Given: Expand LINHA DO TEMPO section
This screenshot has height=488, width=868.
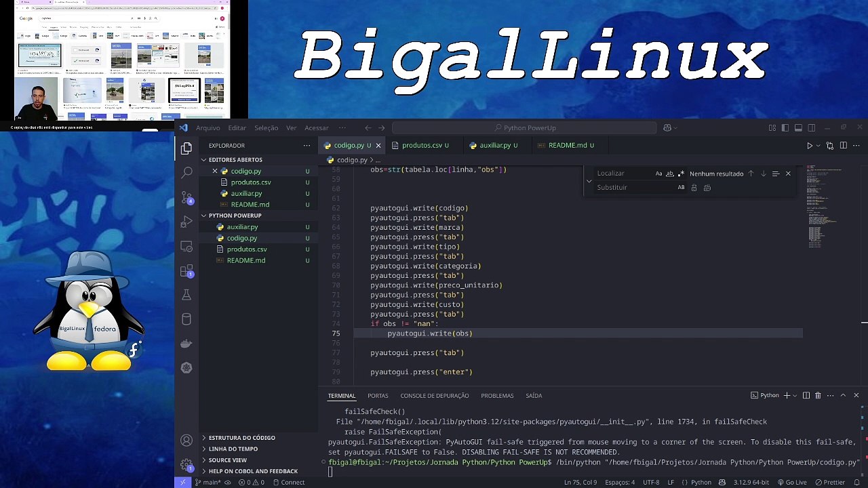Looking at the screenshot, I should pyautogui.click(x=258, y=449).
